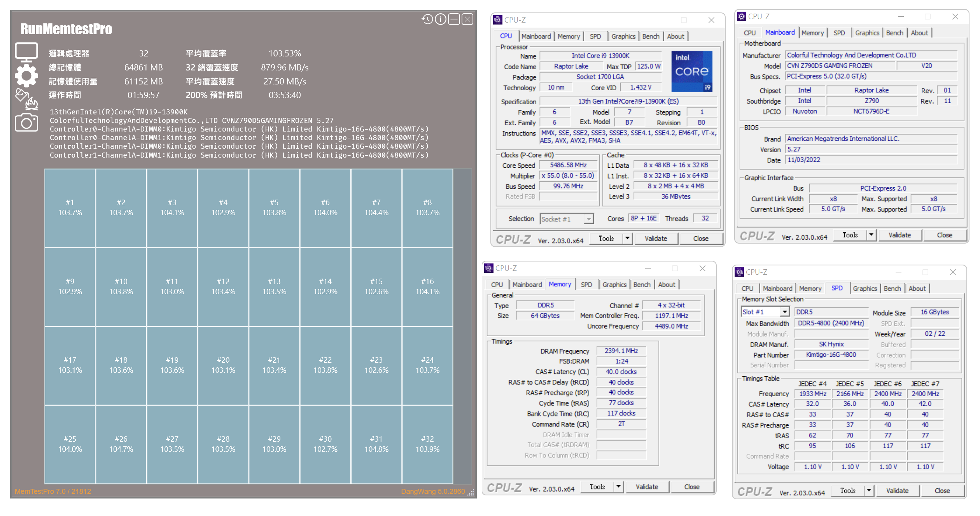Select memtest thread tile #1 103.7%
Screen dimensions: 980x516
click(x=70, y=208)
